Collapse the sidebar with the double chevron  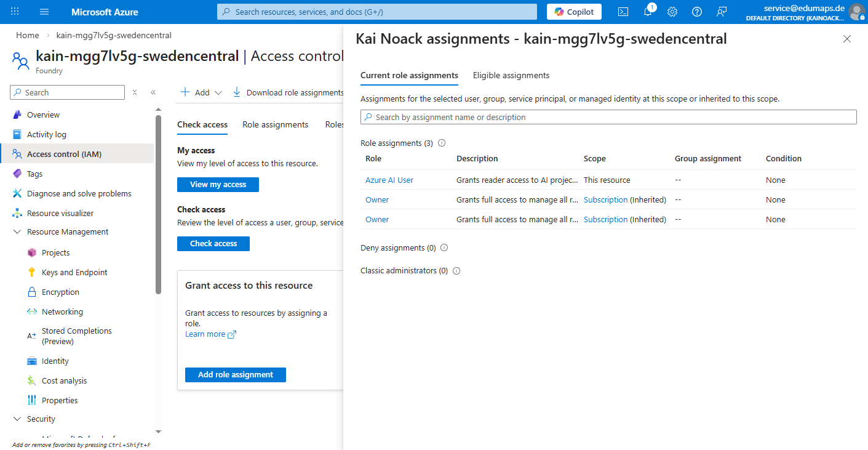(x=153, y=92)
